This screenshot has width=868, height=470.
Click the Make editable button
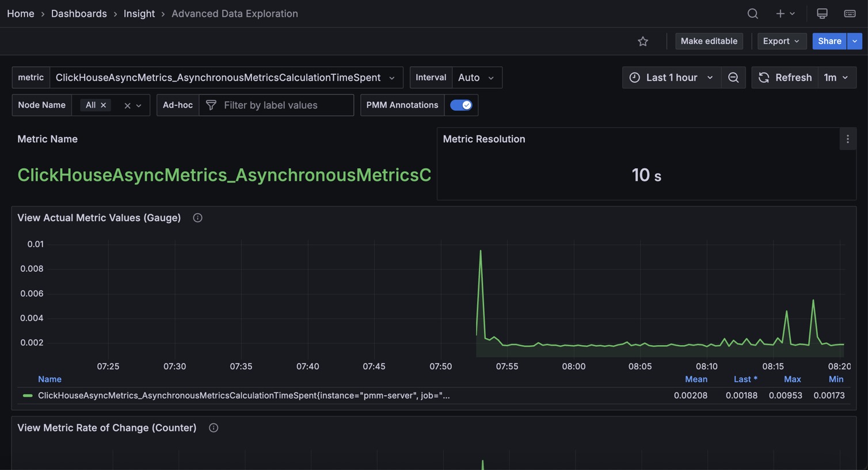click(709, 41)
